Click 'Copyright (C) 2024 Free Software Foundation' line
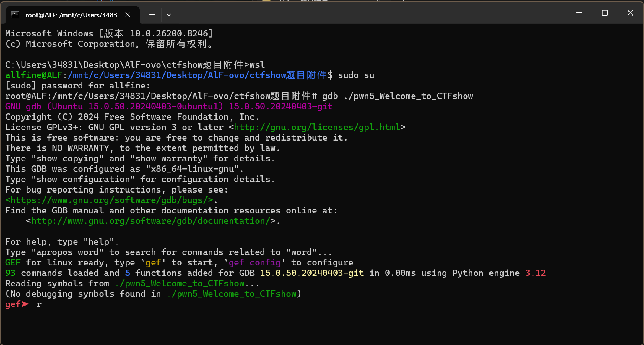644x345 pixels. coord(132,117)
